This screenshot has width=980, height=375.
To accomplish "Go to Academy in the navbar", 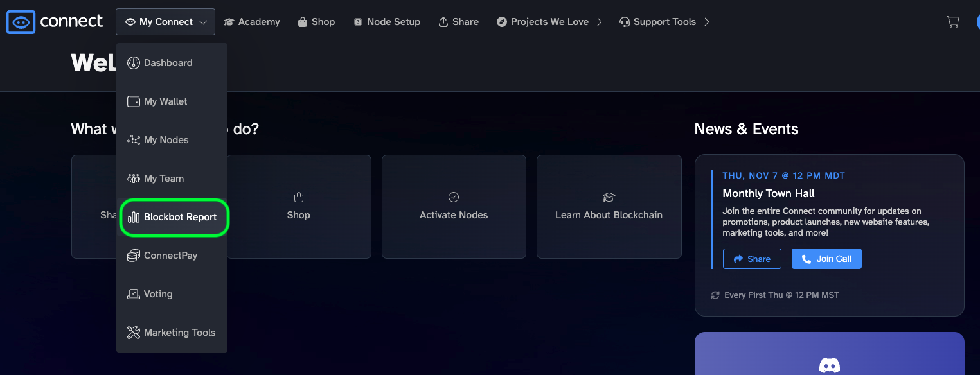I will 252,22.
